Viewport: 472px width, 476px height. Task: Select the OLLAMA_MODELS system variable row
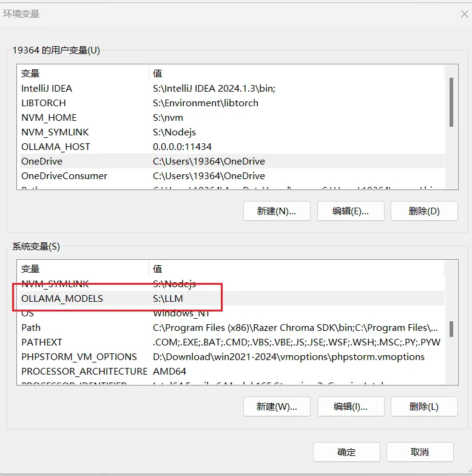(62, 299)
